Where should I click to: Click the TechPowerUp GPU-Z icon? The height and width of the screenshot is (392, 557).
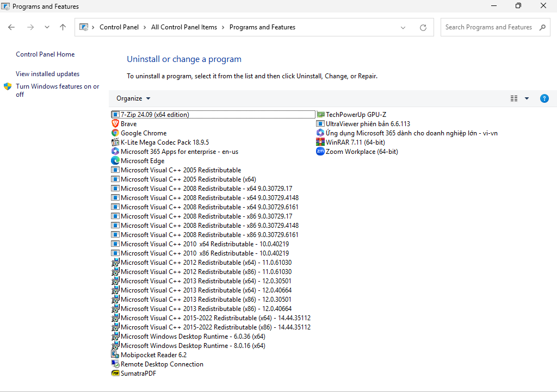coord(320,115)
